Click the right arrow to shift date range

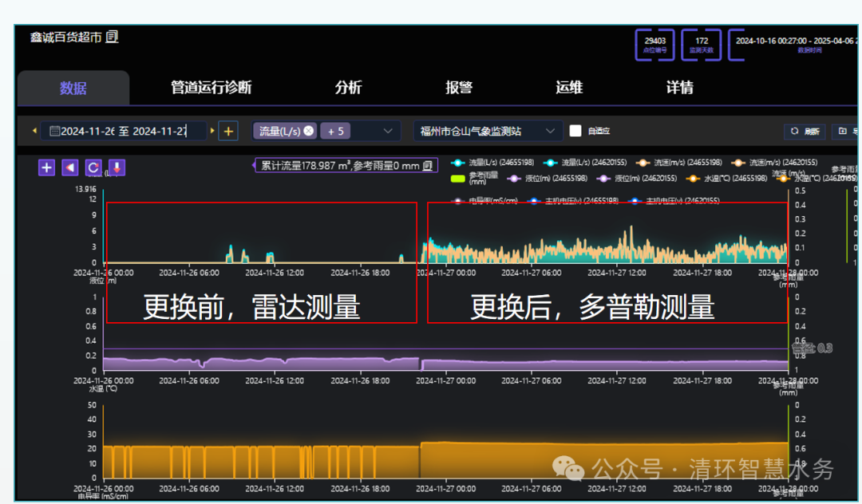(x=212, y=130)
